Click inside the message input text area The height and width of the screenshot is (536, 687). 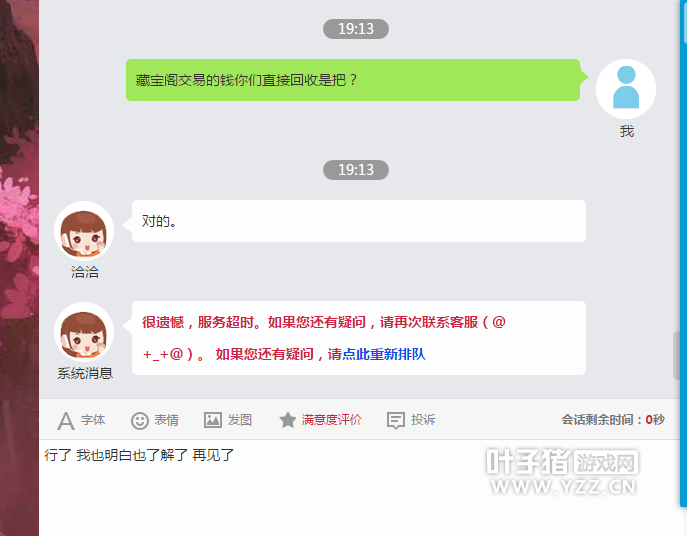[359, 486]
